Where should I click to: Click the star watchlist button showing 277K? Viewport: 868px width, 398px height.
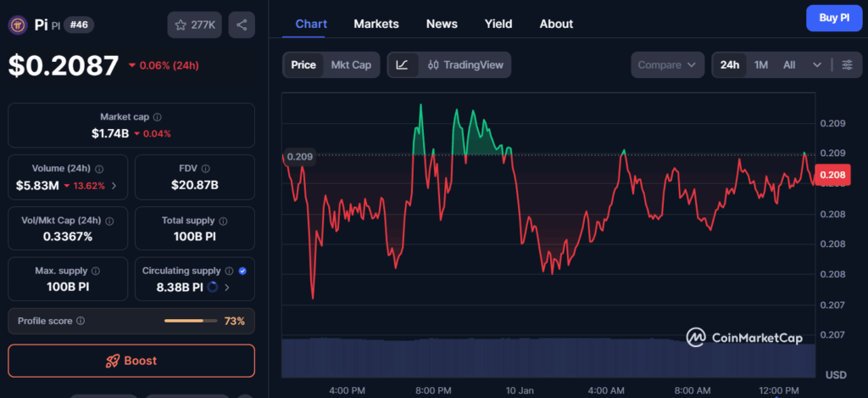point(195,25)
